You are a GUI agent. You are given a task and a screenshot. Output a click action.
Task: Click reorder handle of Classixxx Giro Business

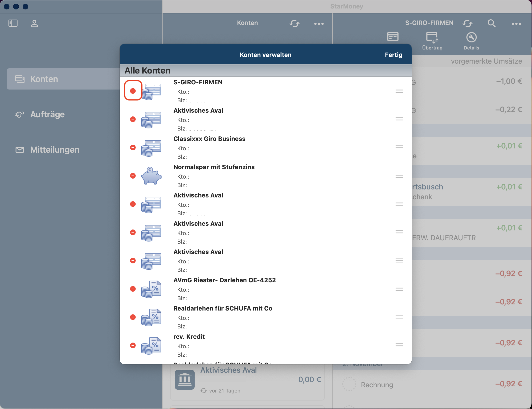coord(399,147)
